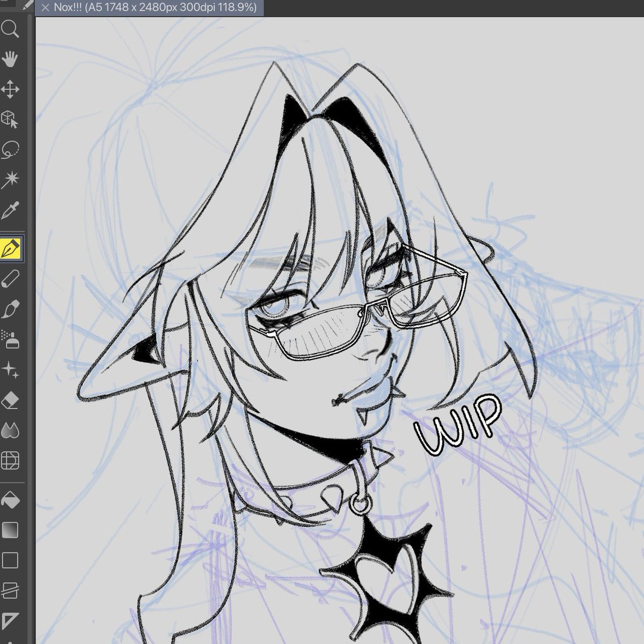644x644 pixels.
Task: Select the Eyedropper tool
Action: click(x=10, y=211)
